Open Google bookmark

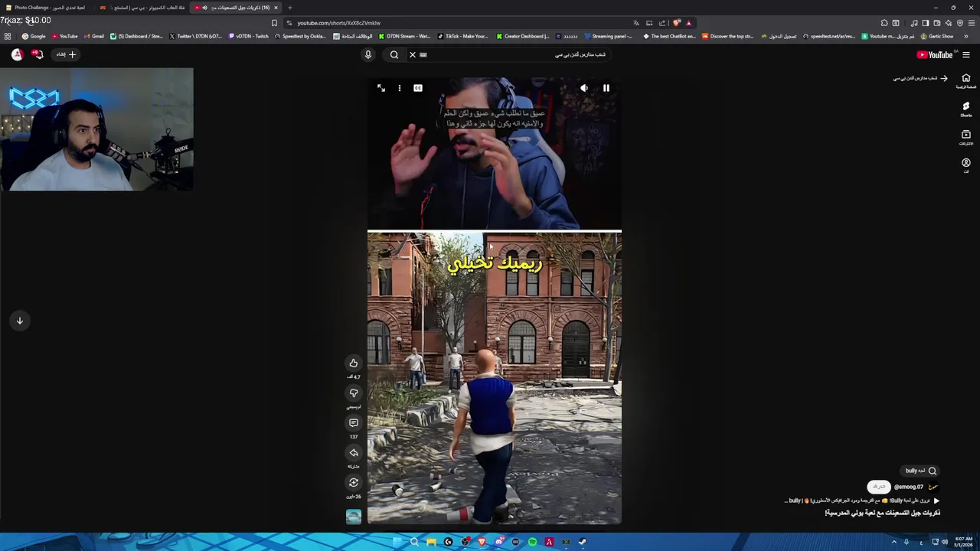click(x=34, y=36)
